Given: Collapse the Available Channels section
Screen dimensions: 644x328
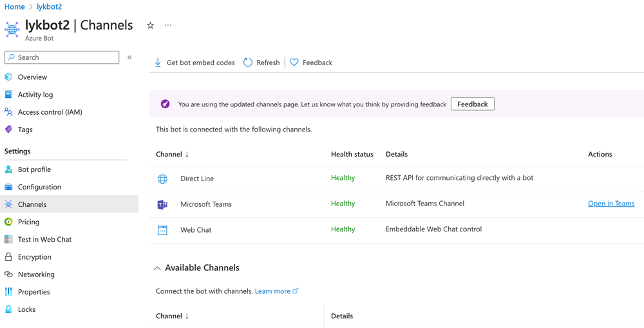Looking at the screenshot, I should click(157, 268).
